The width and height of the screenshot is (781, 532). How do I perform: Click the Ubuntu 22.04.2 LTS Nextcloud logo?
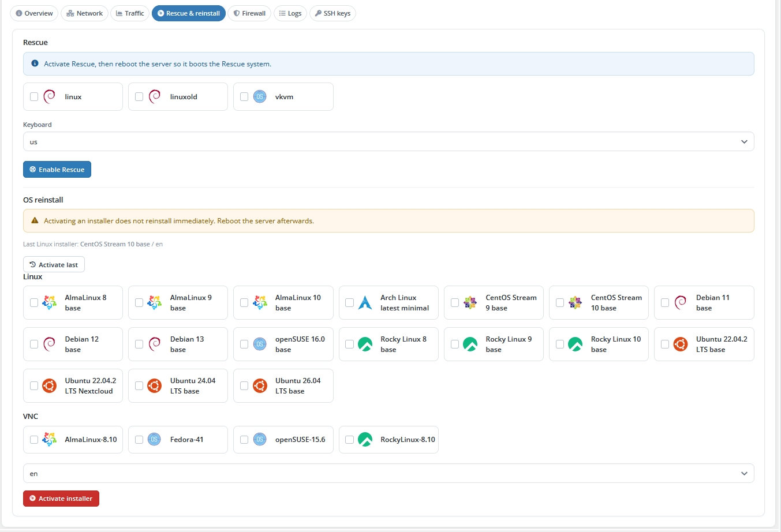click(x=50, y=385)
